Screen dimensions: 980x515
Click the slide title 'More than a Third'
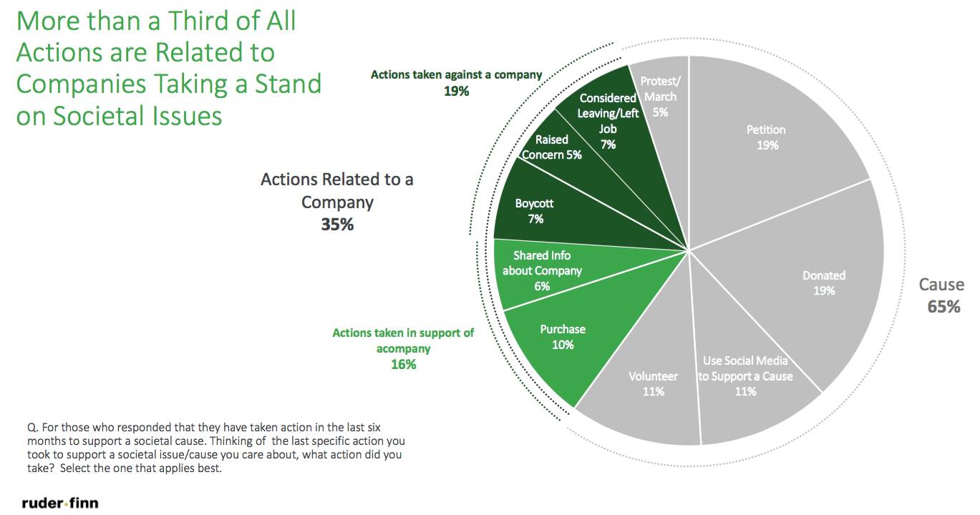pyautogui.click(x=169, y=68)
